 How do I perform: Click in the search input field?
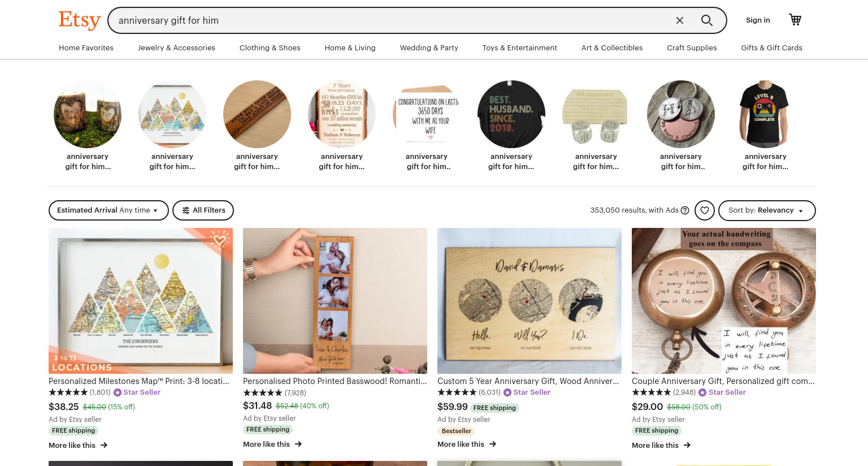click(x=390, y=20)
